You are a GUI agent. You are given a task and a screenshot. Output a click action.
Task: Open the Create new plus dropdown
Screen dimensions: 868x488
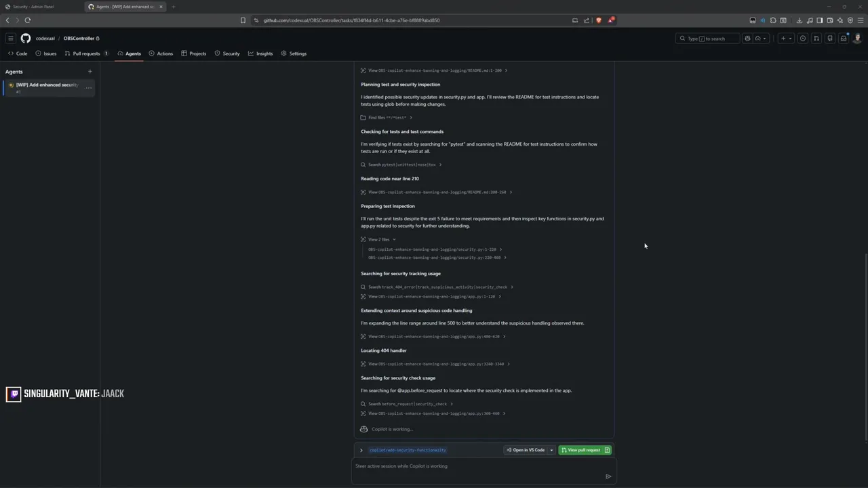pyautogui.click(x=786, y=39)
